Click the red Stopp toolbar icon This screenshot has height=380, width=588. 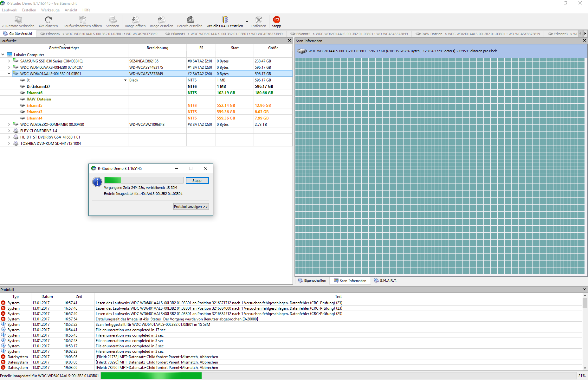click(277, 20)
